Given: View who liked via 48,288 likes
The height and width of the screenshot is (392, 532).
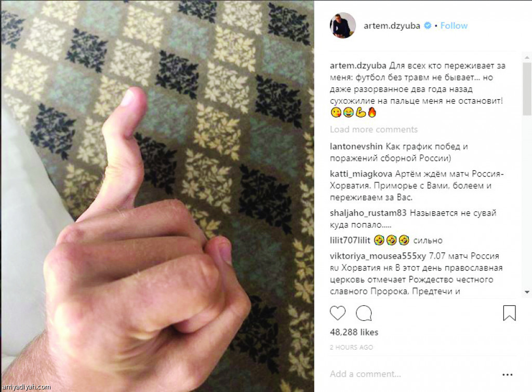Looking at the screenshot, I should tap(354, 332).
